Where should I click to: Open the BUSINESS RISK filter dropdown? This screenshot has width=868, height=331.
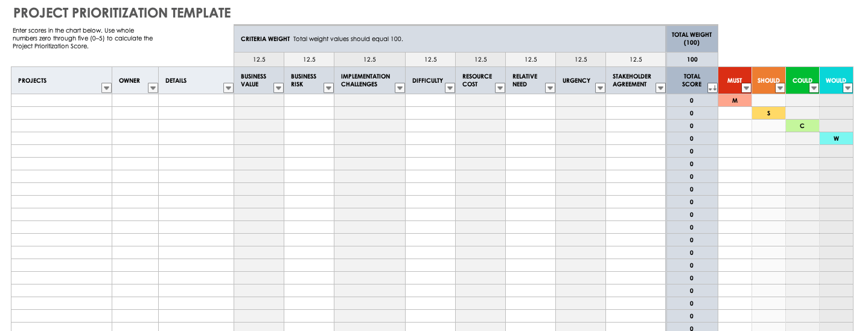pos(328,88)
